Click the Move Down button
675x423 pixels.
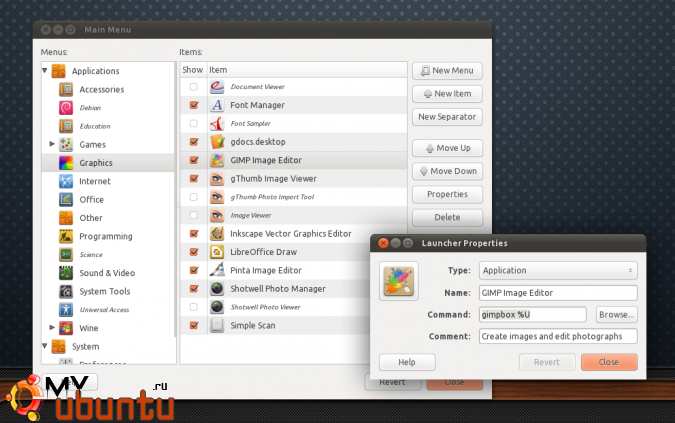[x=447, y=171]
